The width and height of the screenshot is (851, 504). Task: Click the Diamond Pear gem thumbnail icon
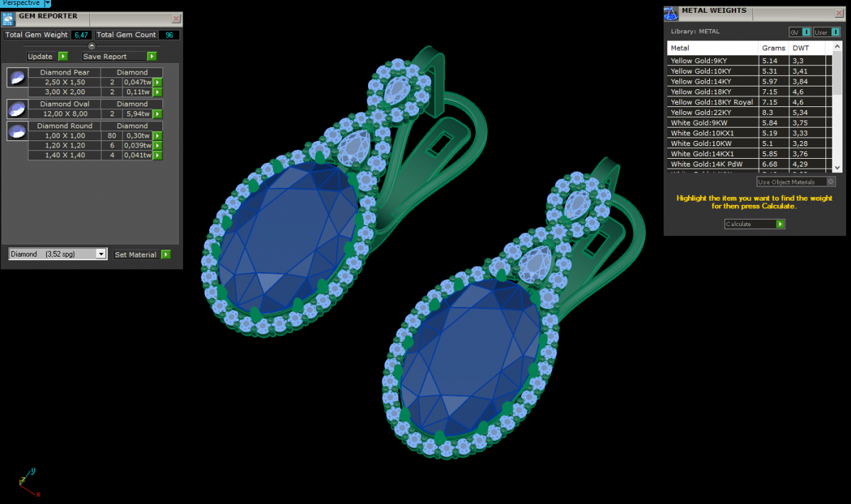pyautogui.click(x=17, y=77)
